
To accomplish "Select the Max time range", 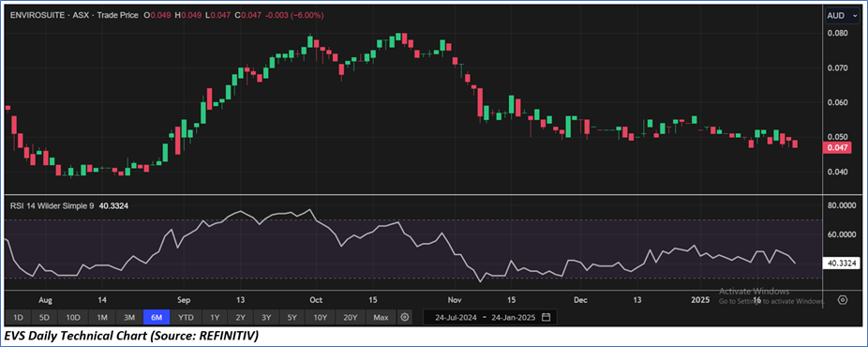I will coord(381,318).
